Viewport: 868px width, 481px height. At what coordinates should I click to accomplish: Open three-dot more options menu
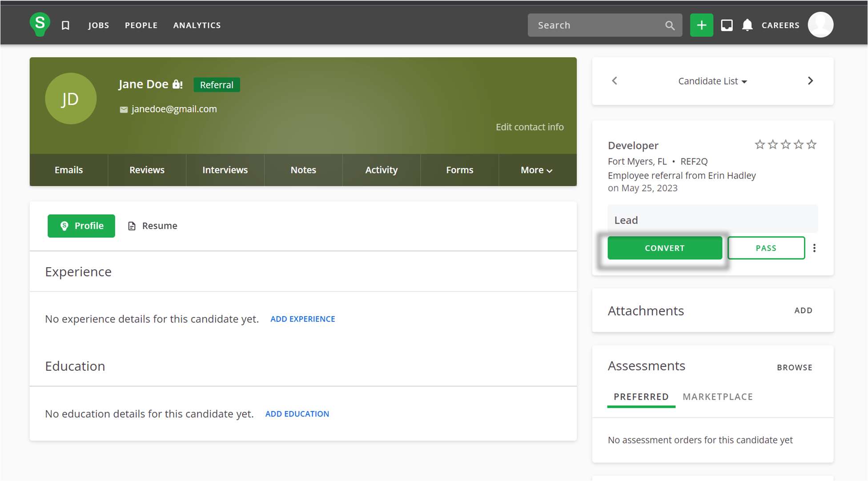pos(814,248)
